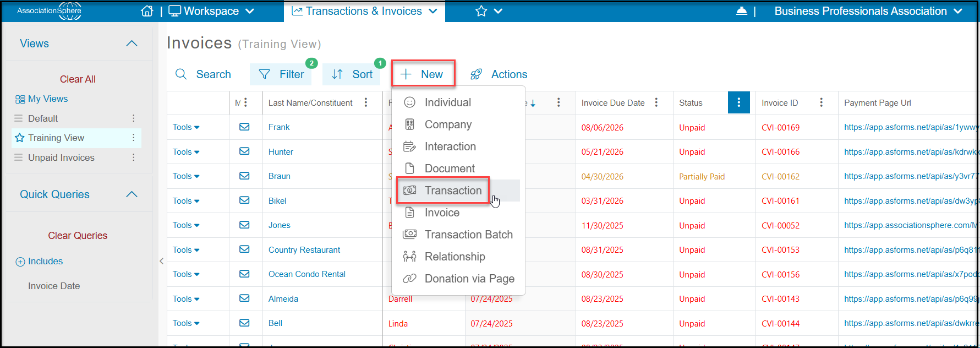
Task: Open Tools dropdown for Frank row
Action: click(x=186, y=127)
